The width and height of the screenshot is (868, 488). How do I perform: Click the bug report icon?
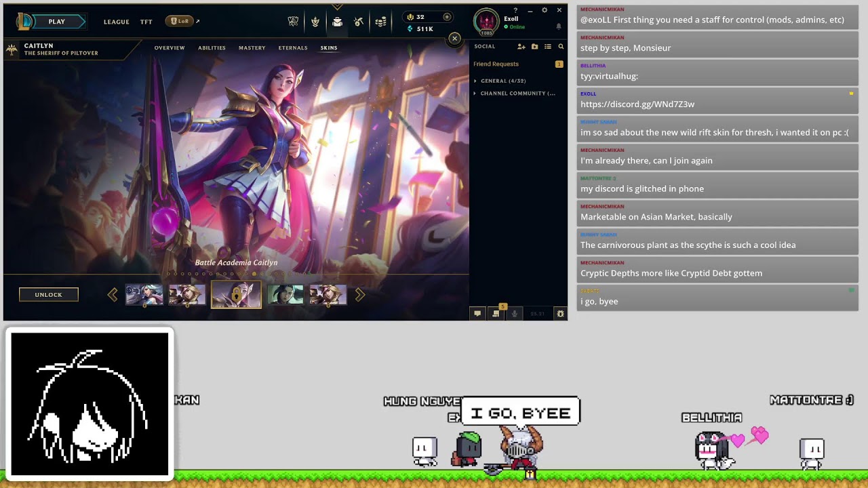pyautogui.click(x=560, y=313)
